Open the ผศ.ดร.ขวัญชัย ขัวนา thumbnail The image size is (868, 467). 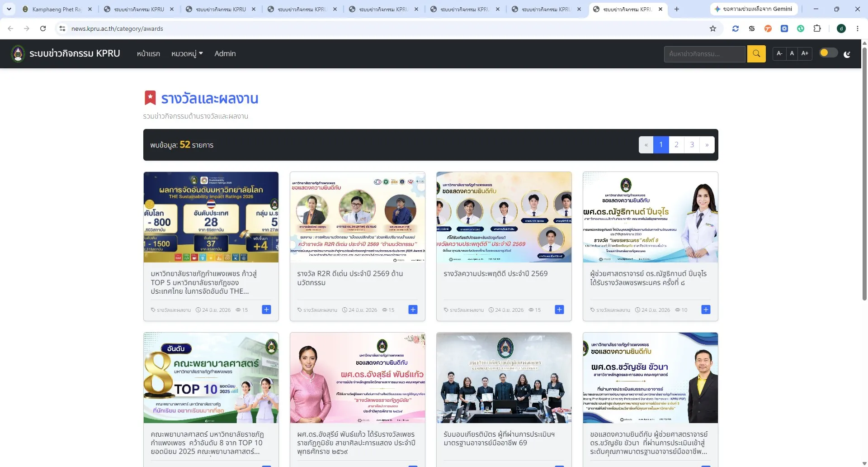pos(651,378)
